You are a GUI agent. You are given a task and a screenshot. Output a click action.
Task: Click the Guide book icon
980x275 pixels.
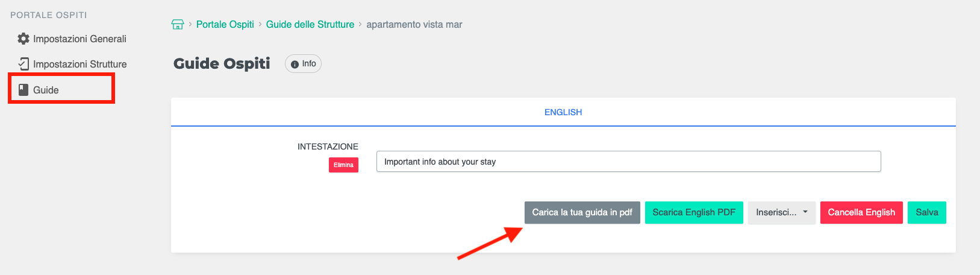pos(23,90)
